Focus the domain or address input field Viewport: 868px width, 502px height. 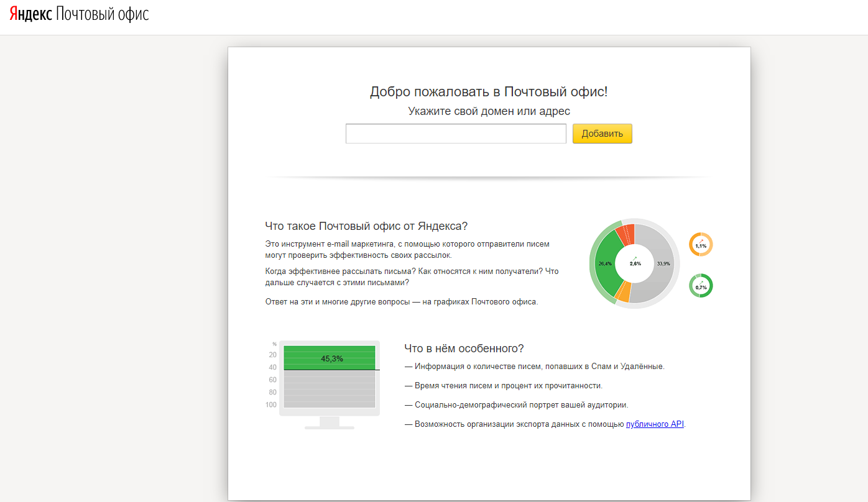tap(455, 134)
